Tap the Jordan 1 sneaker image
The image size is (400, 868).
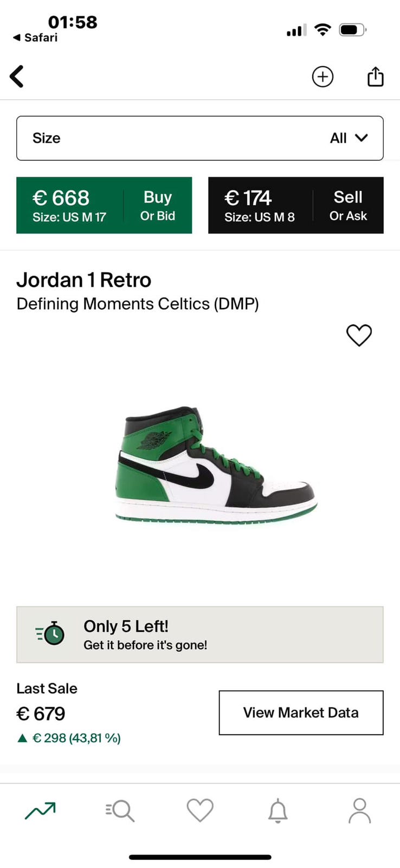click(x=216, y=465)
